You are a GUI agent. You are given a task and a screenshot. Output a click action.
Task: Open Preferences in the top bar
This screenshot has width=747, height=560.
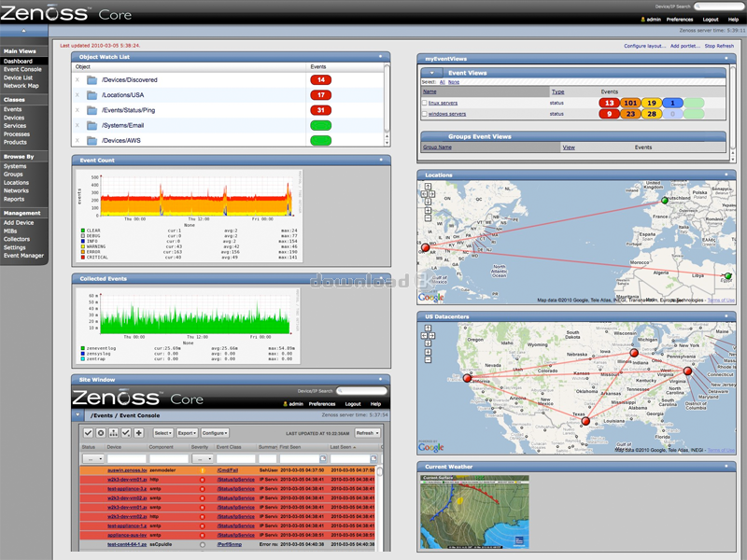click(x=680, y=20)
